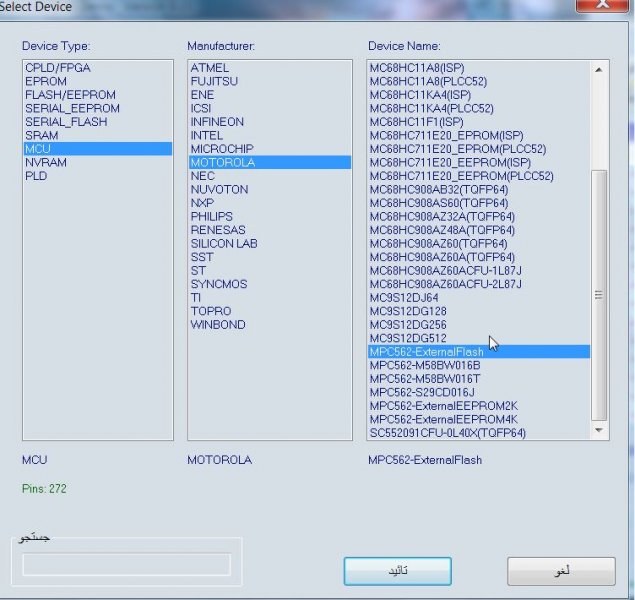Select MPC562-ExternalFlash in device list

pyautogui.click(x=479, y=351)
